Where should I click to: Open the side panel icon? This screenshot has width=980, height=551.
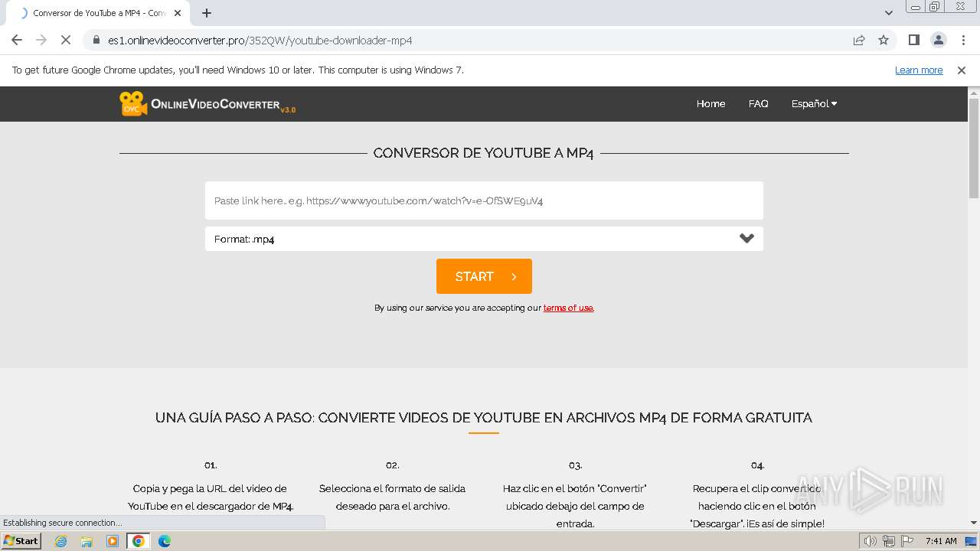point(914,40)
